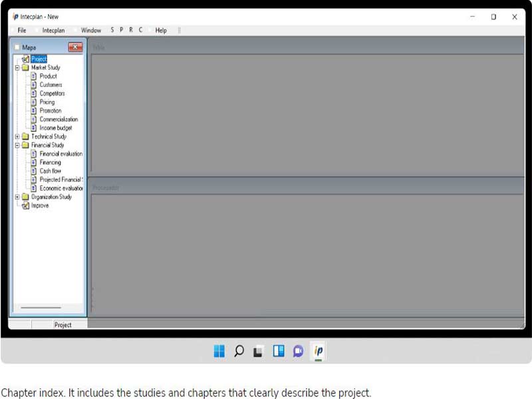Select the Project tree label
The height and width of the screenshot is (399, 532).
coord(39,59)
